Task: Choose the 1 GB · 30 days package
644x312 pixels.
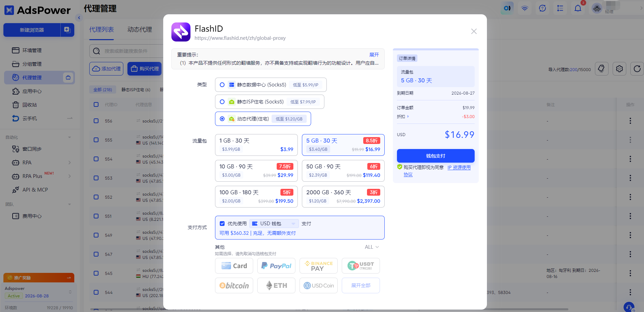Action: click(256, 145)
